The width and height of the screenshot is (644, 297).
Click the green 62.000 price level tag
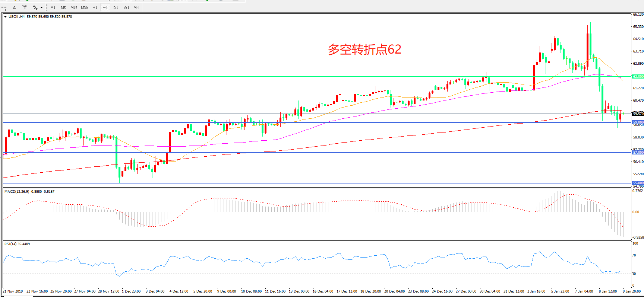click(x=638, y=77)
